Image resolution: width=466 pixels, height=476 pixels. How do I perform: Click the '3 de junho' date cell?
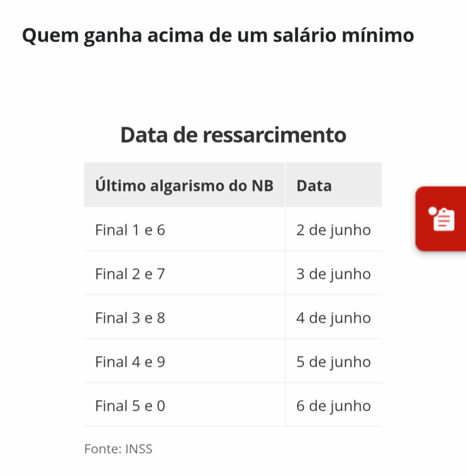coord(333,273)
